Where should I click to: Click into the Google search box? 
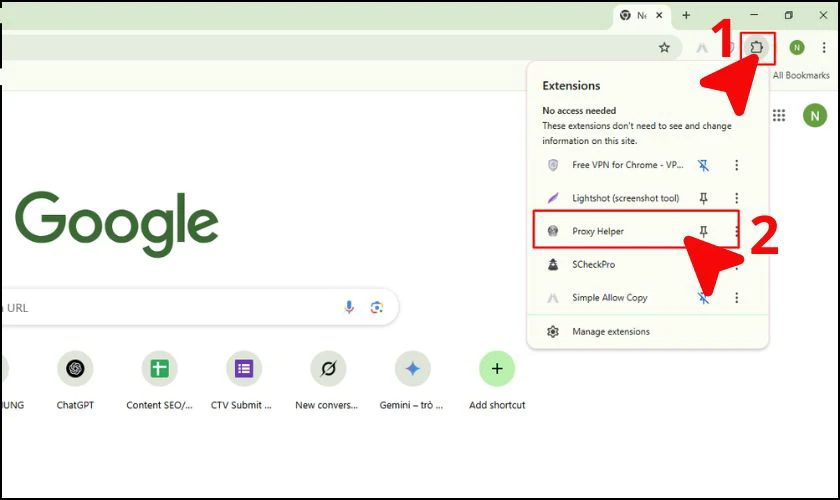point(170,308)
